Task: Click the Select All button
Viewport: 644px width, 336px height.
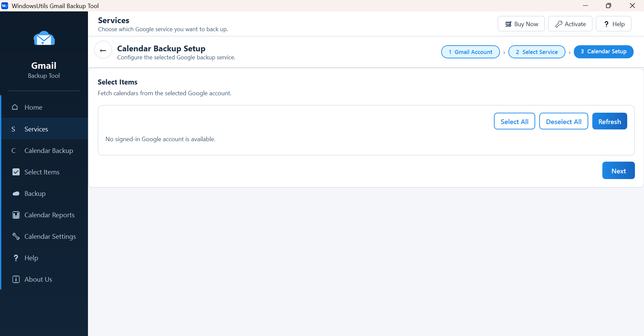Action: [x=514, y=121]
